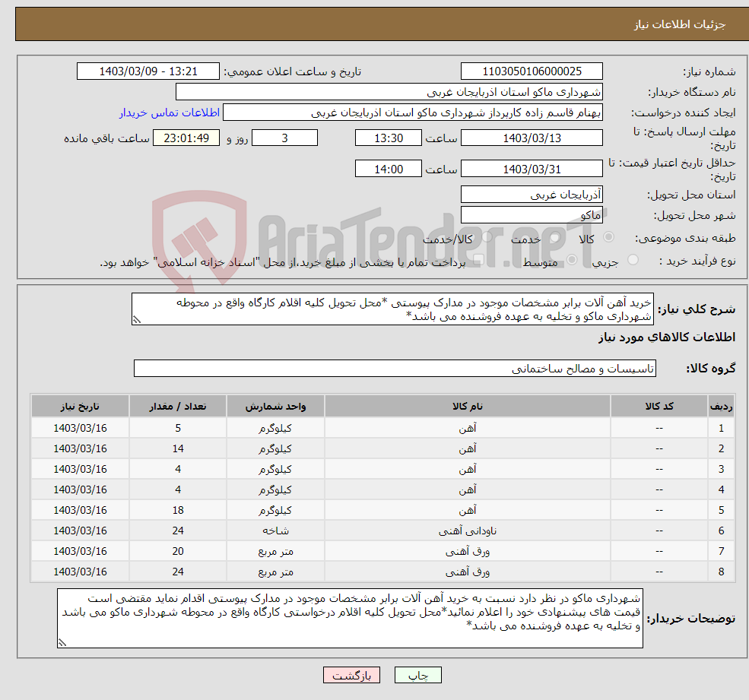The image size is (749, 700).
Task: Click the کیلوگرم unit in row 3
Action: pos(275,470)
